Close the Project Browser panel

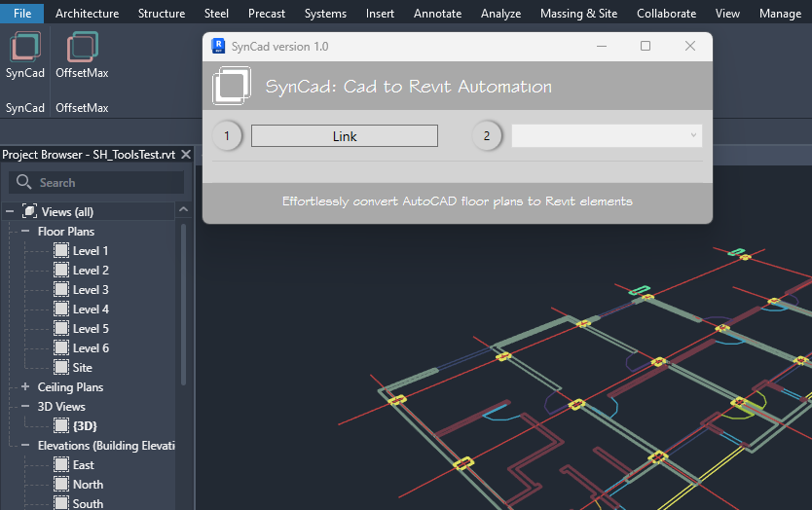coord(186,155)
